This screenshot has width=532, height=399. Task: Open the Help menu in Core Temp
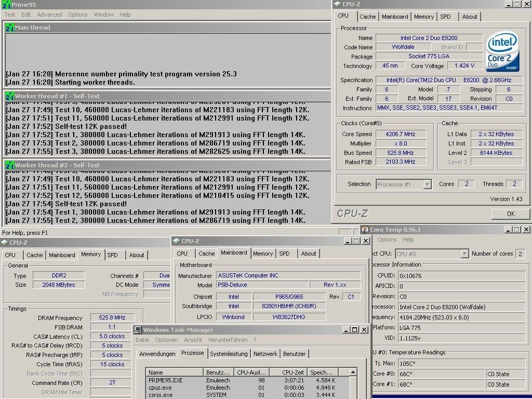click(x=408, y=240)
